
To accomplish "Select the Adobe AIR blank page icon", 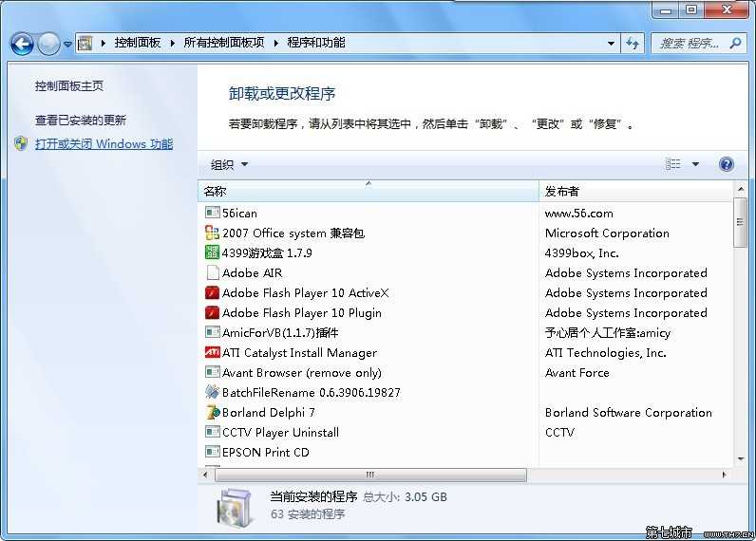I will [x=213, y=272].
